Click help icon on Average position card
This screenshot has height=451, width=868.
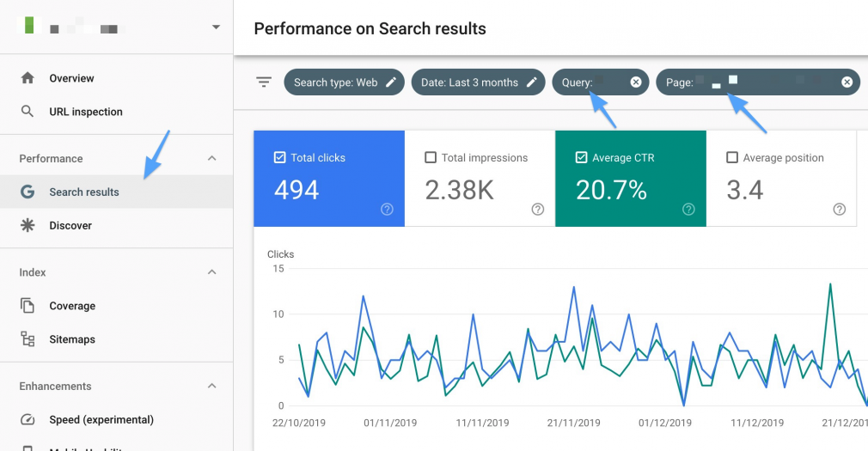pos(840,209)
